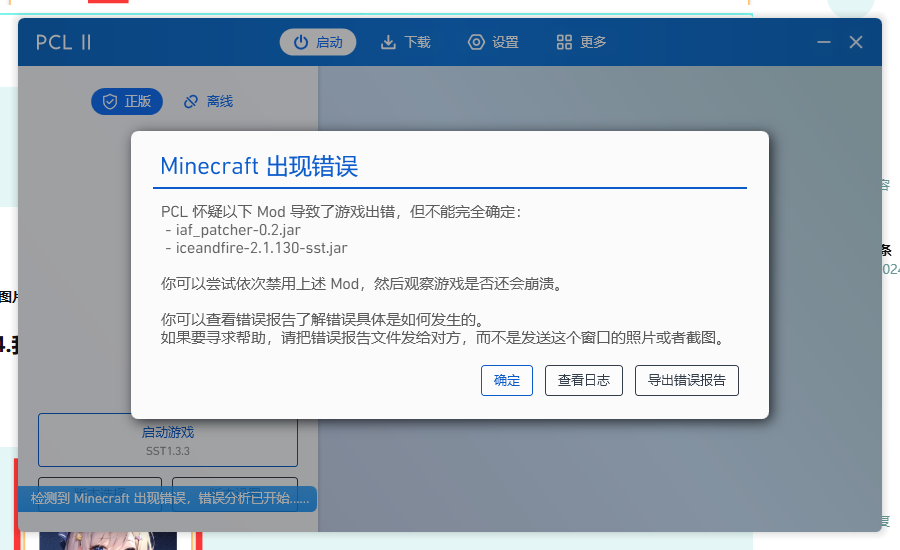The height and width of the screenshot is (550, 900).
Task: Click the '你可以查看错误报告了解' line
Action: (x=324, y=319)
